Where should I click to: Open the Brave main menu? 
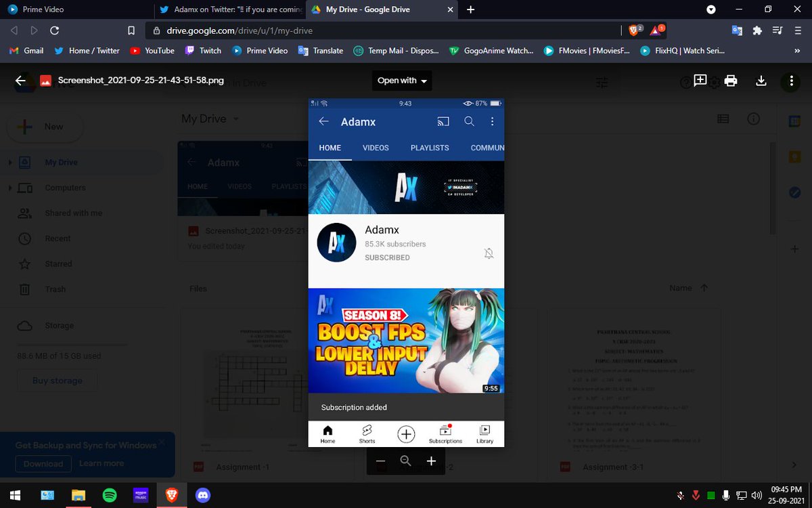click(x=798, y=30)
